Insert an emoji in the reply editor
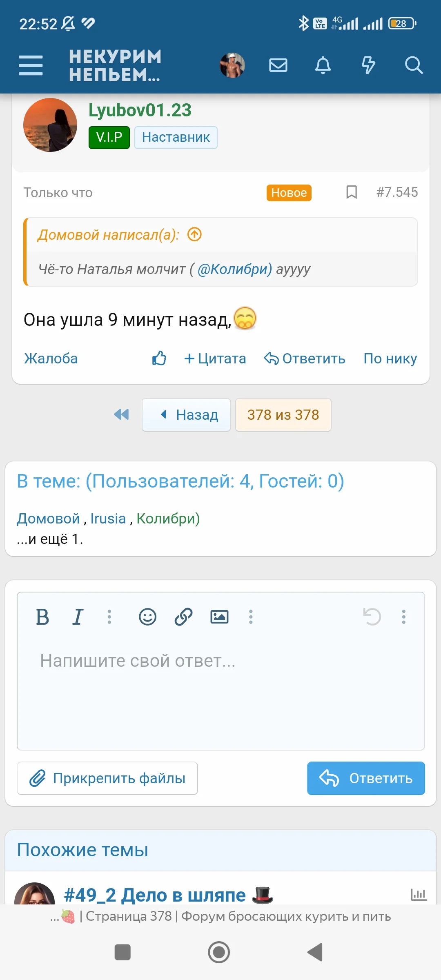The width and height of the screenshot is (441, 980). click(x=148, y=617)
